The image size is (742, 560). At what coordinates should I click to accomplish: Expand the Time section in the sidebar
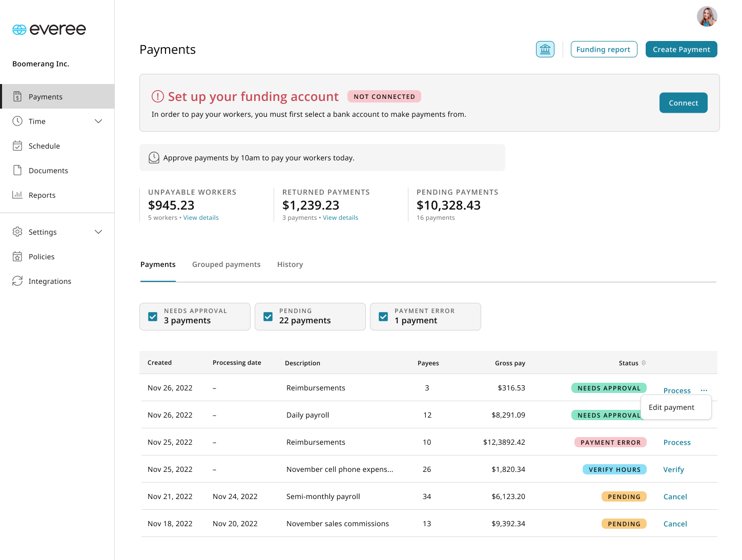coord(98,121)
